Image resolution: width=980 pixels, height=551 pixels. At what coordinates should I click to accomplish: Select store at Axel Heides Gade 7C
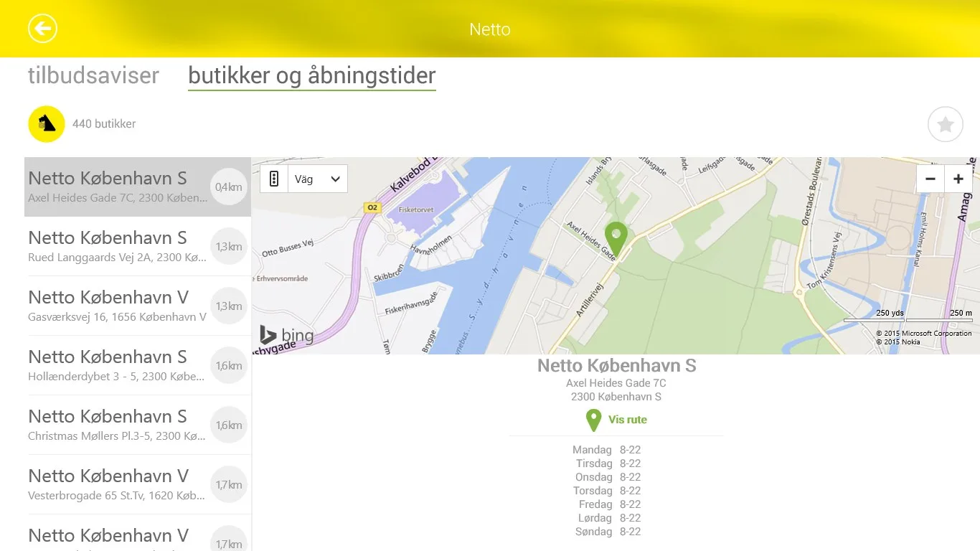(x=138, y=187)
